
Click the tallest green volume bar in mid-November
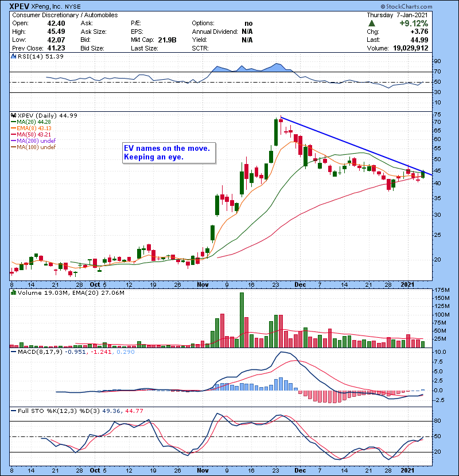click(x=242, y=320)
